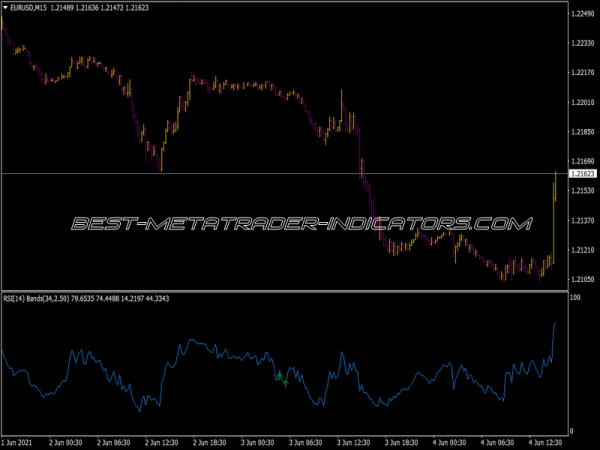Click the RSI scale value 100

click(575, 297)
